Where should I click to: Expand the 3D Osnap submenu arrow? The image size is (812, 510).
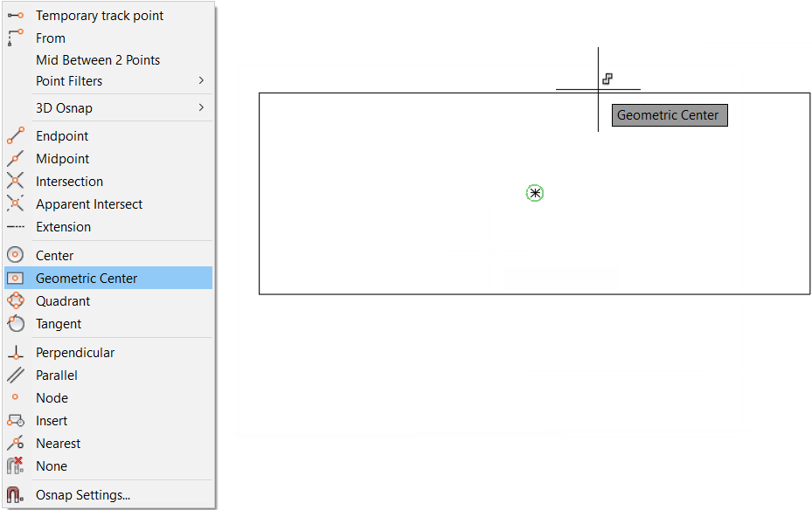point(201,107)
